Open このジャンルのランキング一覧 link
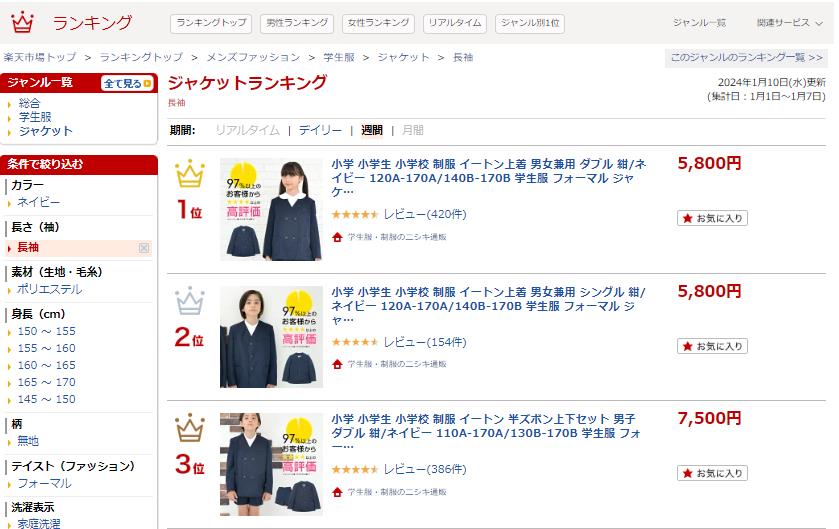The height and width of the screenshot is (529, 839). [748, 58]
